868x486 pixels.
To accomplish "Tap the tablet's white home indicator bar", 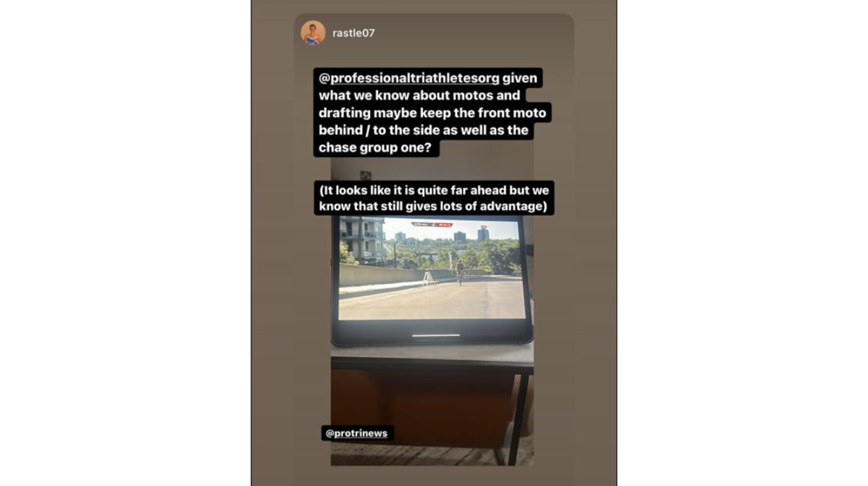I will click(x=435, y=335).
